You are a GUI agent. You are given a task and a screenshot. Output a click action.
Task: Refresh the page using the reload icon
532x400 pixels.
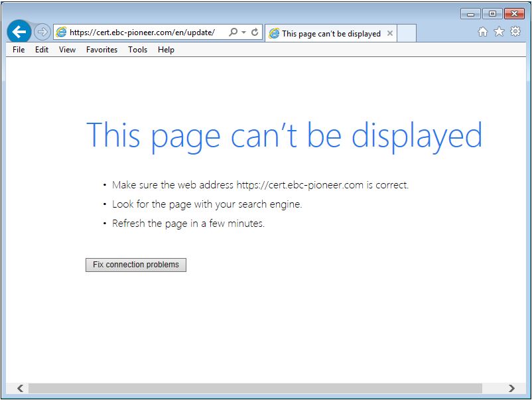(x=255, y=33)
